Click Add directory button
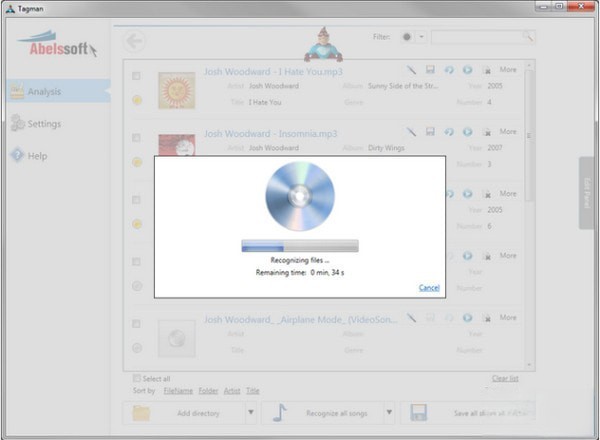The width and height of the screenshot is (600, 440). (x=183, y=413)
